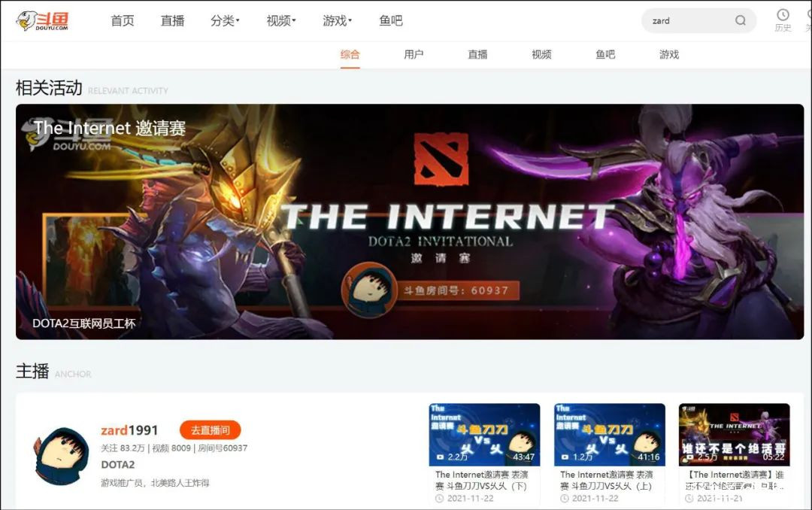Screen dimensions: 812x510
Task: Select the 综合 search tab
Action: coord(350,54)
